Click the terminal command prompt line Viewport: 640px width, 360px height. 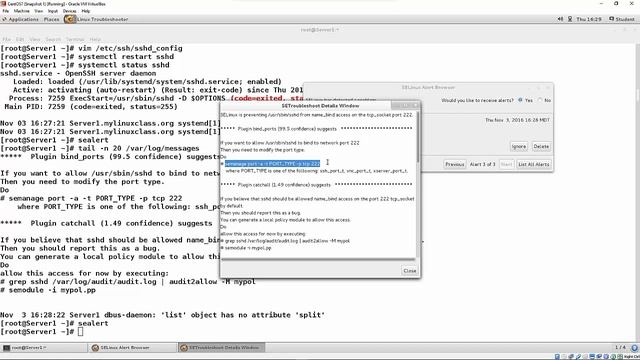tap(42, 332)
